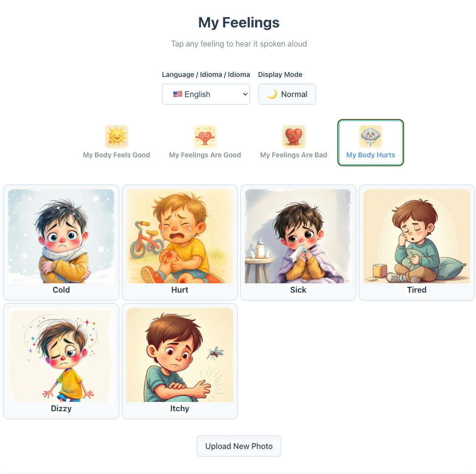Click the US flag in language selector

click(178, 94)
